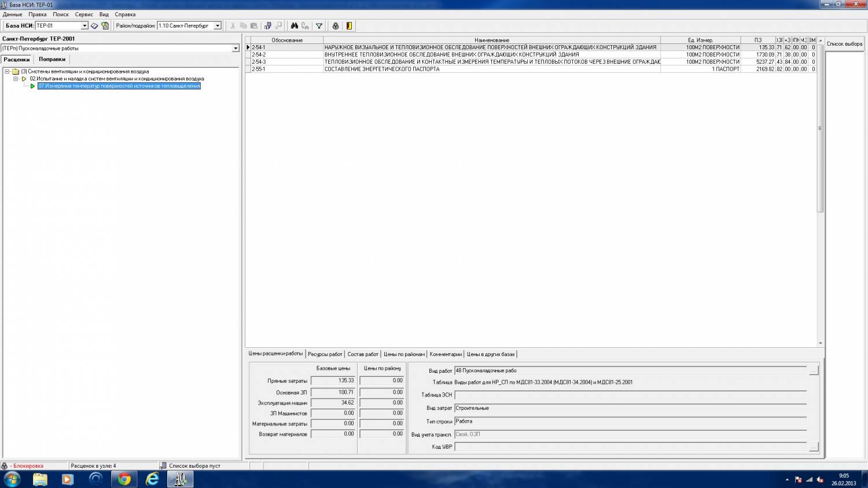Click the Cut scissors icon in toolbar
The width and height of the screenshot is (868, 488).
(x=233, y=26)
